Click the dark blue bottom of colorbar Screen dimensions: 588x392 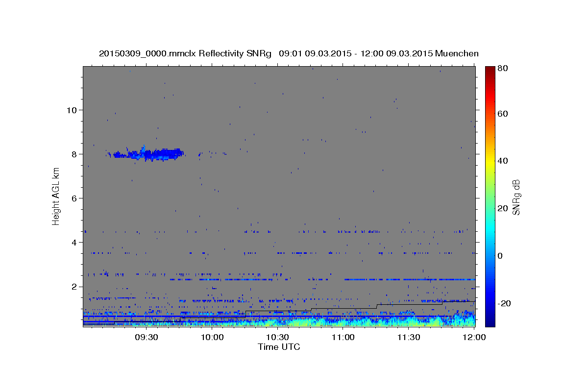coord(490,321)
